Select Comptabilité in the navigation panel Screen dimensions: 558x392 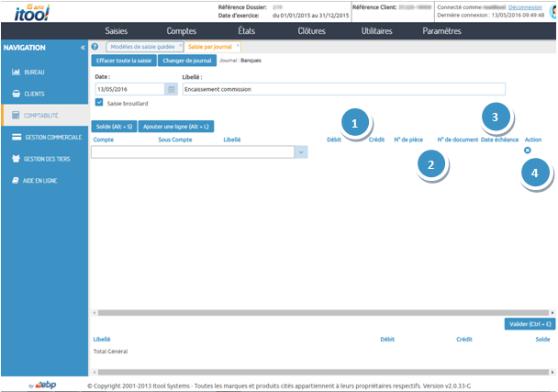[x=40, y=116]
